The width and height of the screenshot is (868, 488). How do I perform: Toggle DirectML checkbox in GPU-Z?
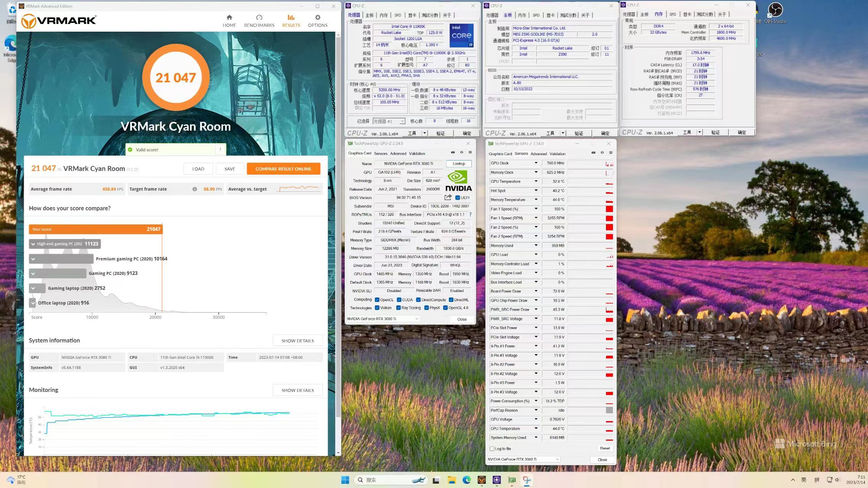pyautogui.click(x=451, y=300)
